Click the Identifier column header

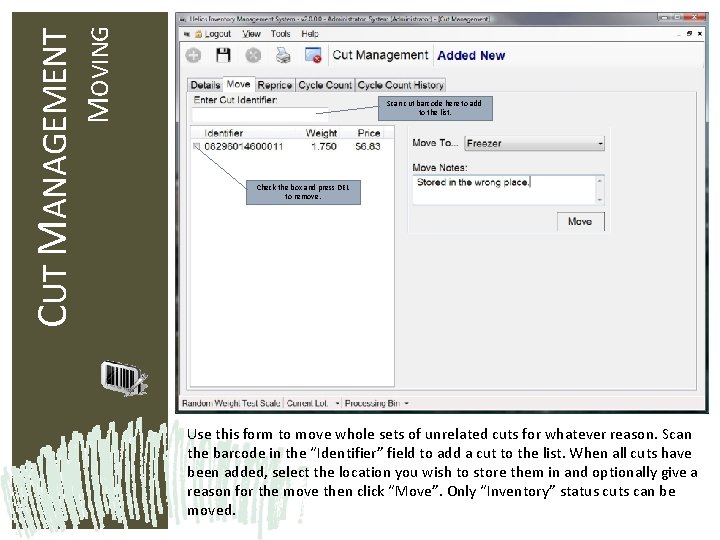click(x=223, y=133)
